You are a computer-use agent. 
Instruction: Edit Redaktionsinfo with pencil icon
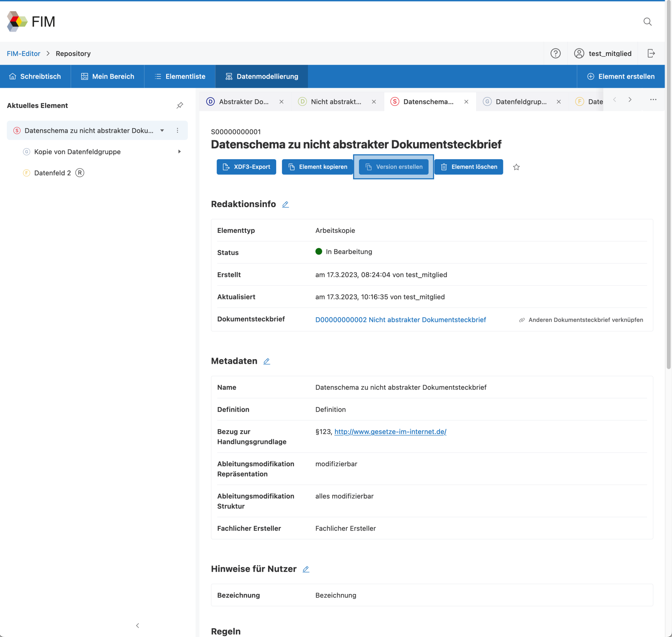click(285, 204)
